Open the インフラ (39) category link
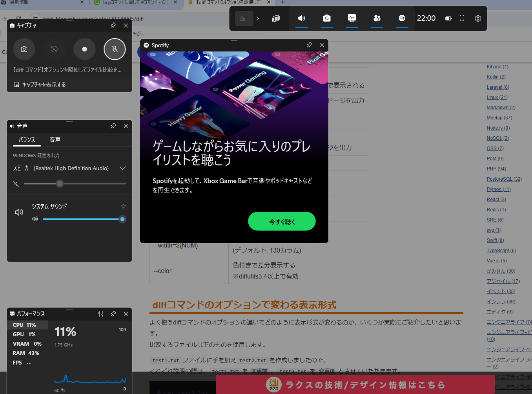This screenshot has width=532, height=394. pos(501,302)
